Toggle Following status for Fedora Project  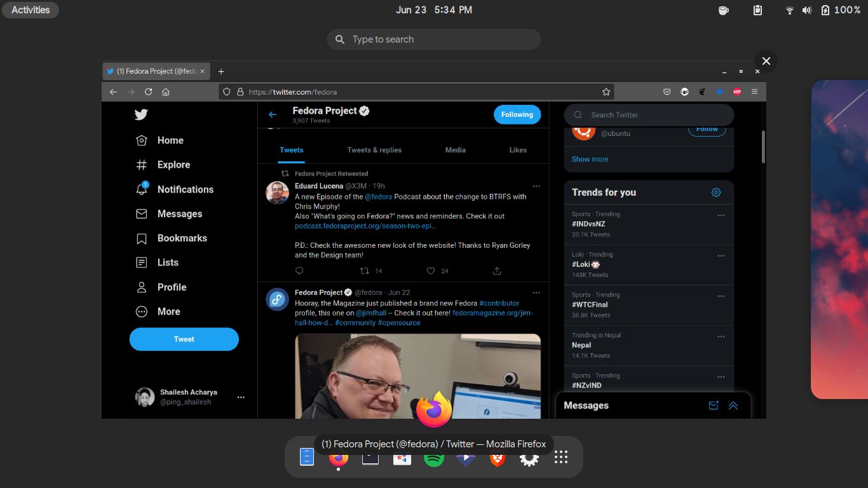pyautogui.click(x=517, y=114)
